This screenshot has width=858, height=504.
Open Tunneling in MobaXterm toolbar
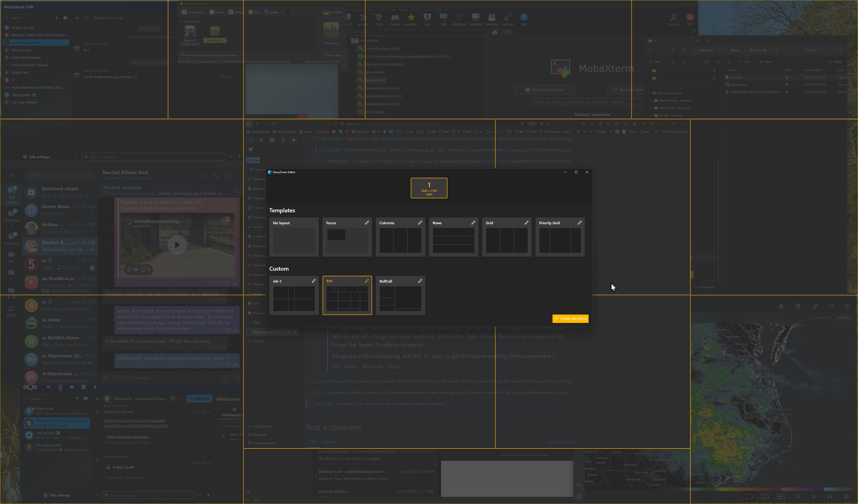point(475,19)
